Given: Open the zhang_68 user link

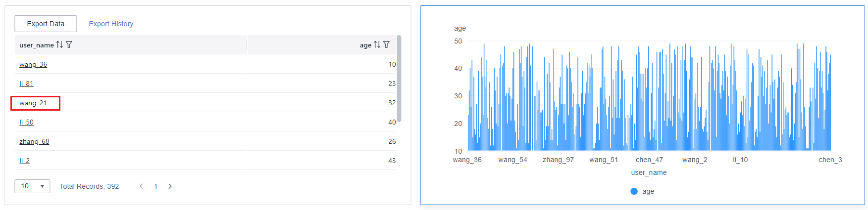Looking at the screenshot, I should (34, 141).
